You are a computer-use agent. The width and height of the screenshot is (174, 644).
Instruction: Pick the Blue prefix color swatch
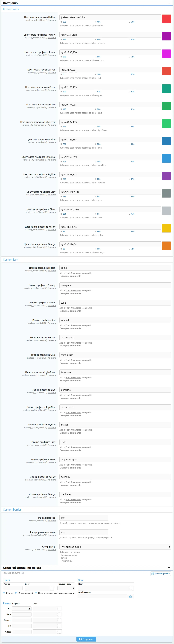166,141
